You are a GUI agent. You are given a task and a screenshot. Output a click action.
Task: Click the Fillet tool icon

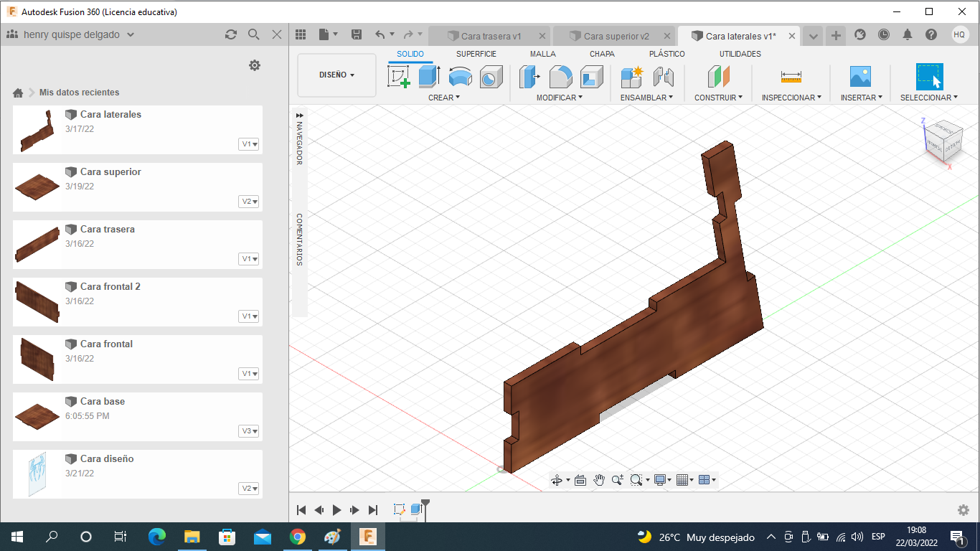point(560,77)
